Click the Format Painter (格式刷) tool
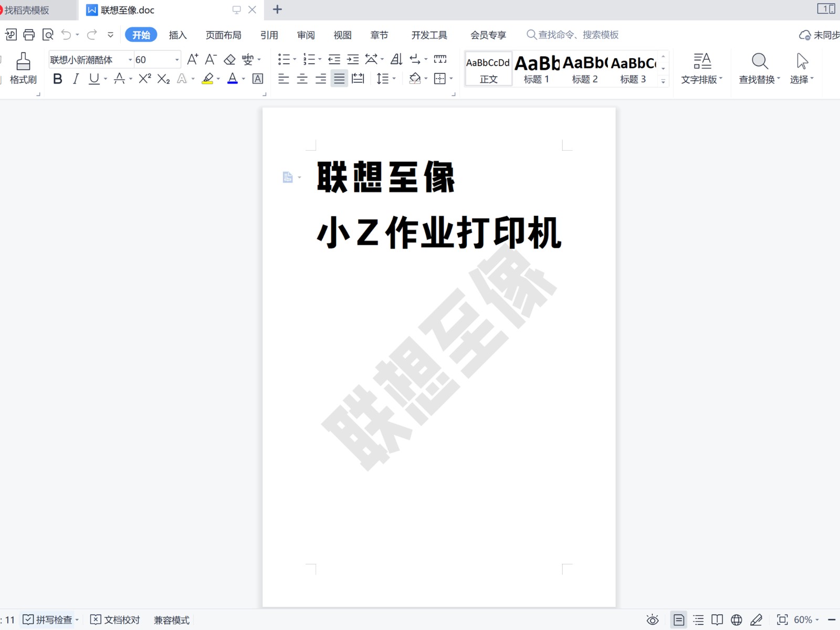The height and width of the screenshot is (630, 840). (x=23, y=68)
